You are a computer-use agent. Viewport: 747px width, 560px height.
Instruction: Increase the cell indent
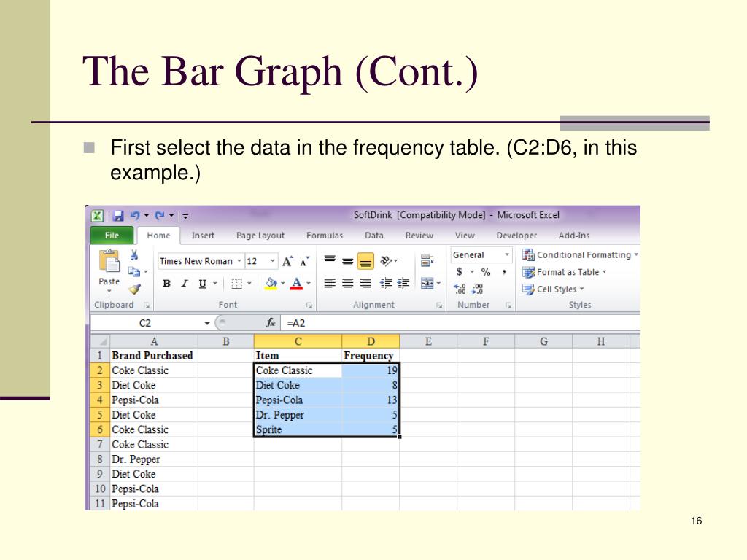click(403, 284)
